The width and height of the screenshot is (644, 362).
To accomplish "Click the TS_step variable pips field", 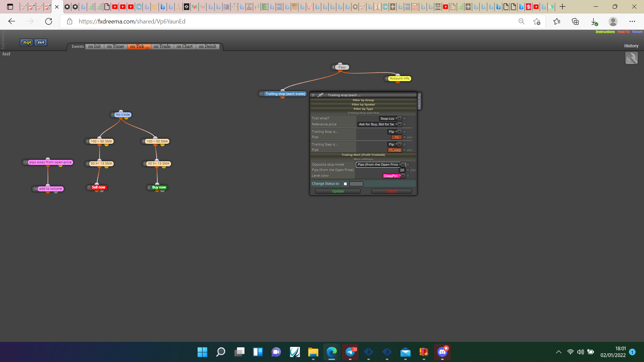I will click(x=394, y=150).
